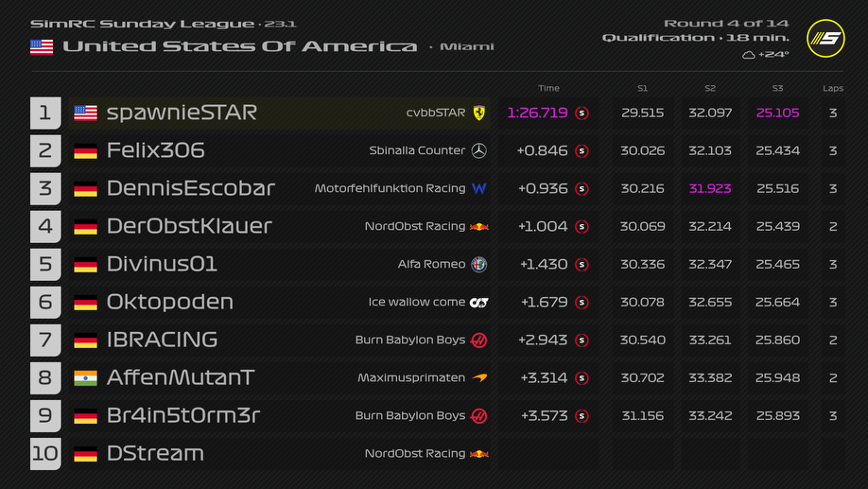Click the Williams logo beside Motorfehlfunktion Racing
The width and height of the screenshot is (868, 489).
point(479,188)
